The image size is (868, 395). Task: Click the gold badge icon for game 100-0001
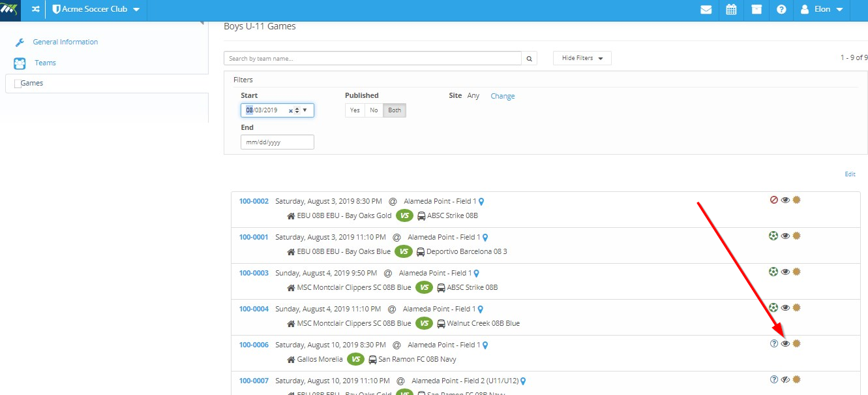click(x=796, y=236)
